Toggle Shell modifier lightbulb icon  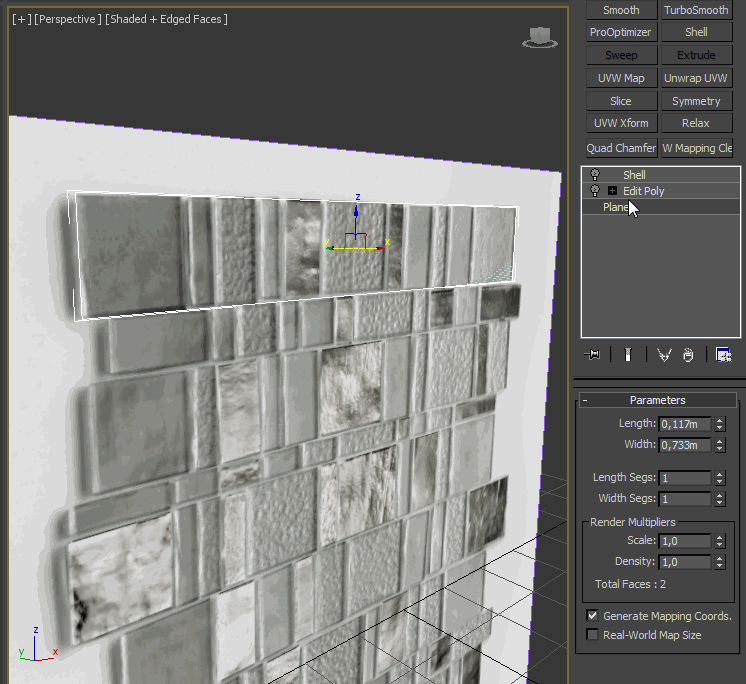595,175
